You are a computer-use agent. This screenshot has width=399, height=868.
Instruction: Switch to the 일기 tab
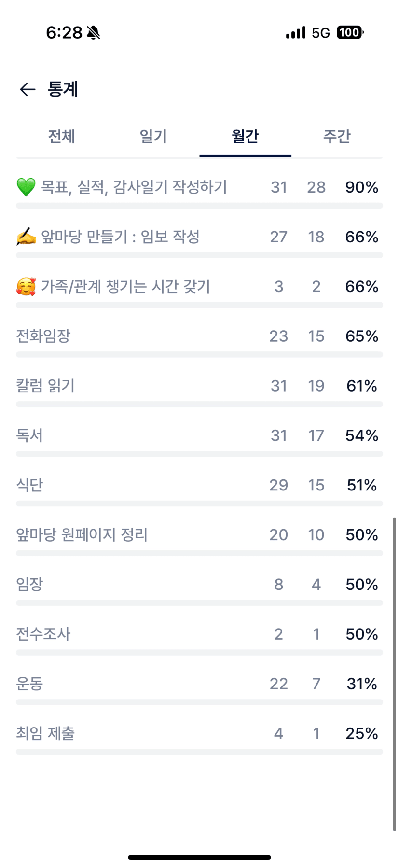point(153,137)
